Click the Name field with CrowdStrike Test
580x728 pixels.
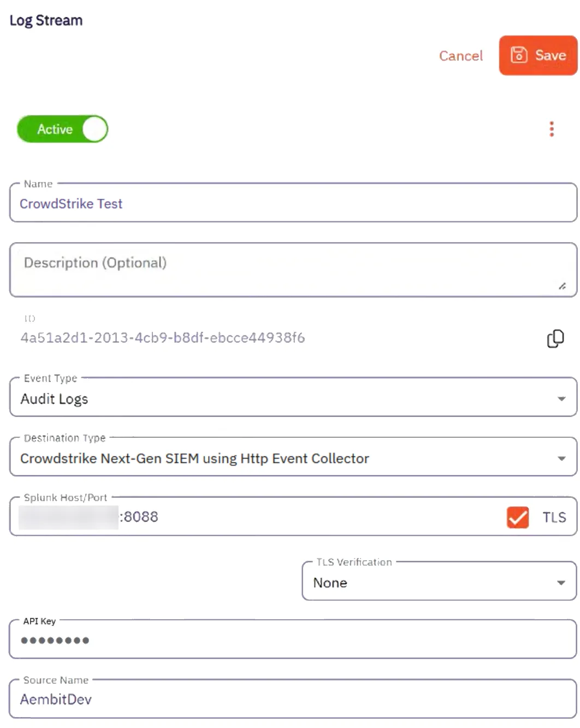click(293, 204)
